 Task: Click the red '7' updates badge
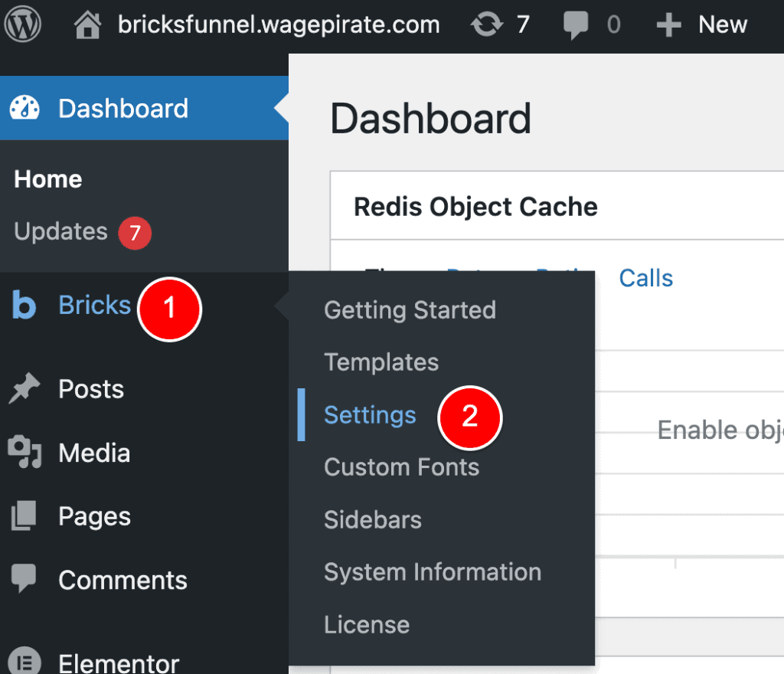click(135, 233)
